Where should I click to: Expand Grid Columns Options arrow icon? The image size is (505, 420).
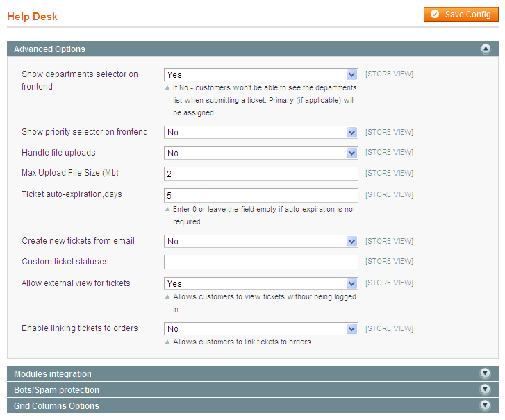point(485,405)
